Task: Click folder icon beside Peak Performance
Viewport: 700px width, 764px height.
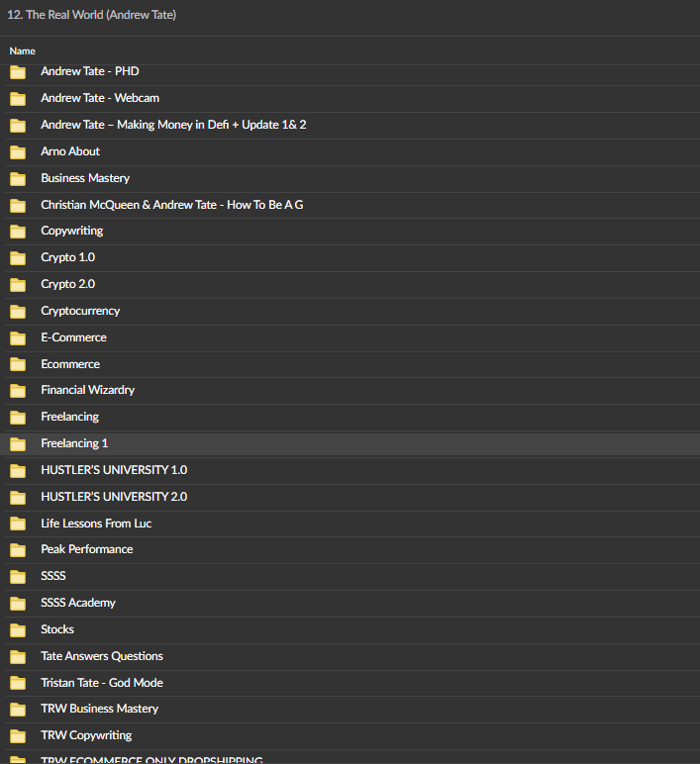Action: tap(18, 550)
